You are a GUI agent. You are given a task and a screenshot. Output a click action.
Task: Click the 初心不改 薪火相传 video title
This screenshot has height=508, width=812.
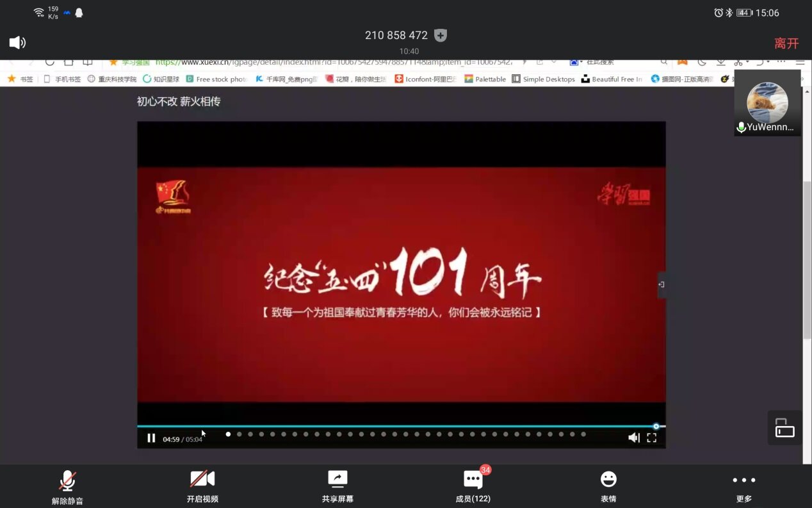pyautogui.click(x=179, y=101)
